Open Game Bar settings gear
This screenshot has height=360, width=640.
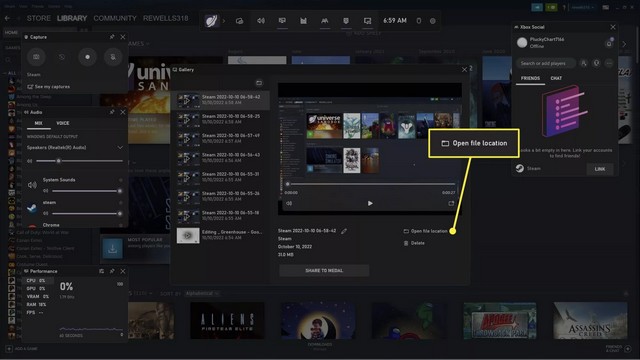point(433,21)
